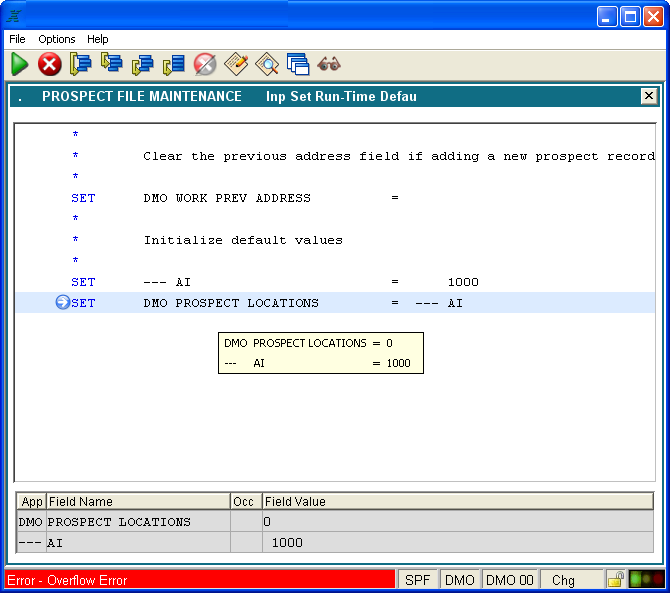Screen dimensions: 670x593
Task: Open the Help menu
Action: click(97, 39)
